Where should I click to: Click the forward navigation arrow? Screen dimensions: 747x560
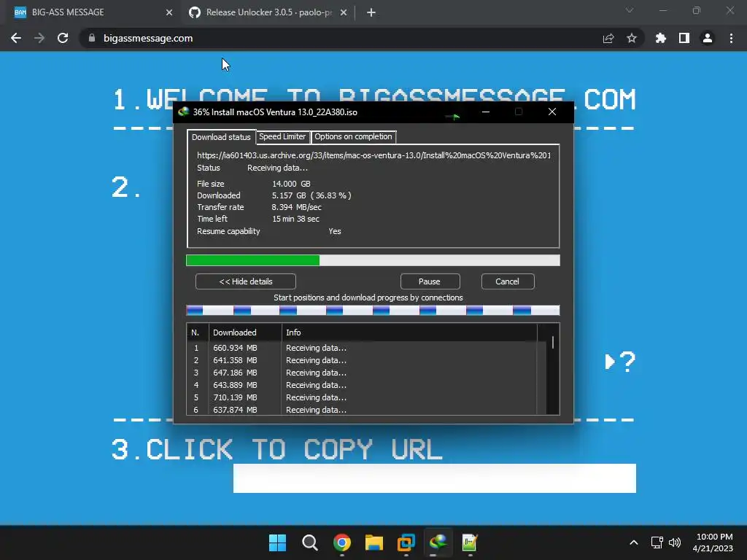[39, 38]
